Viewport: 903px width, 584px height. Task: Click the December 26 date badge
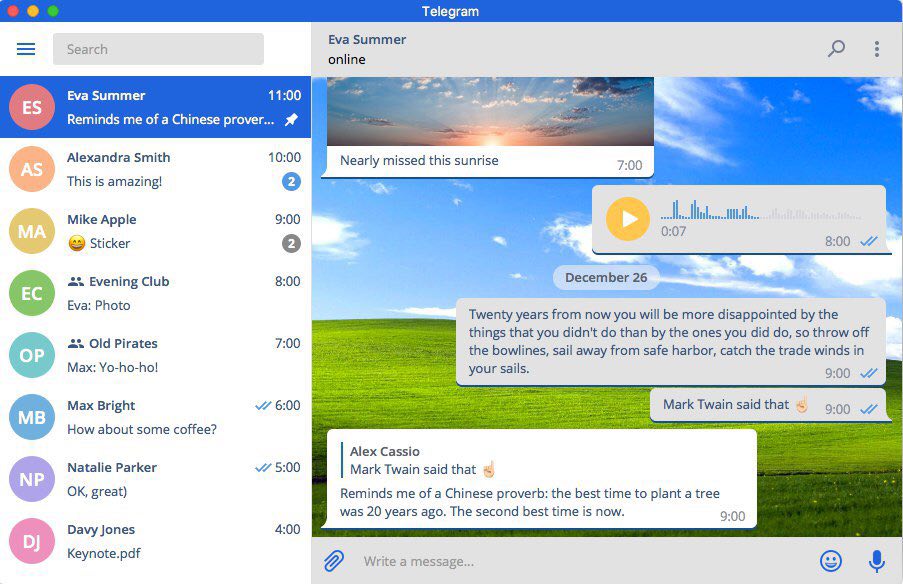(x=606, y=278)
